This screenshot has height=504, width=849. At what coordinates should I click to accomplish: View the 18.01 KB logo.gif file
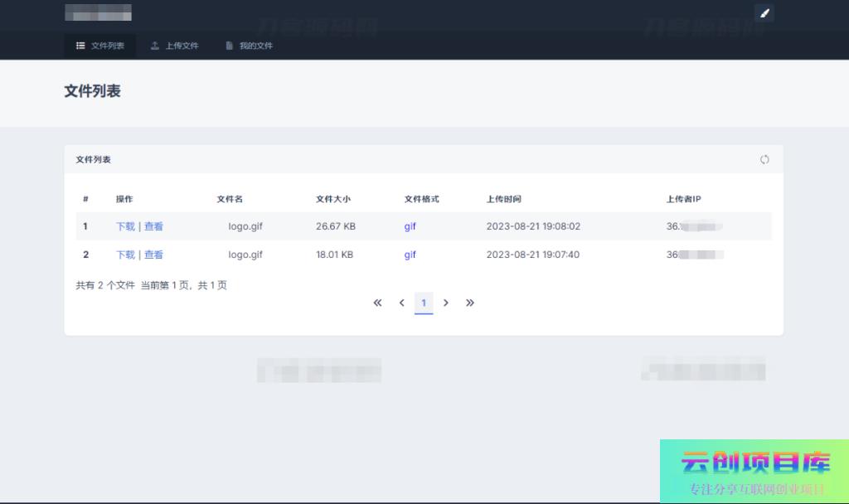[x=153, y=254]
